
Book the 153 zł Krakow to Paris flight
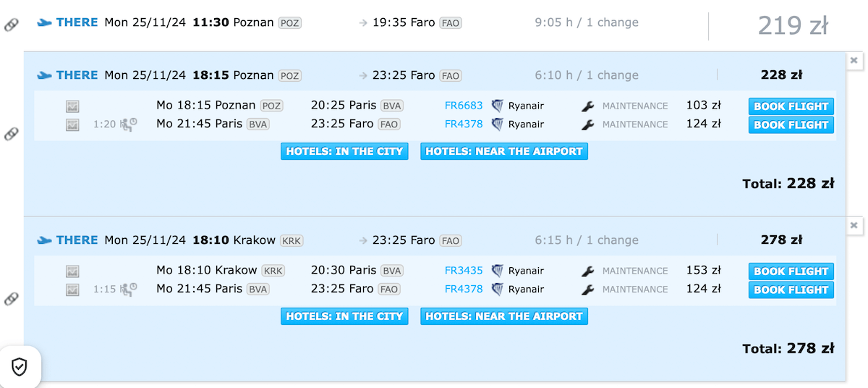pyautogui.click(x=791, y=271)
